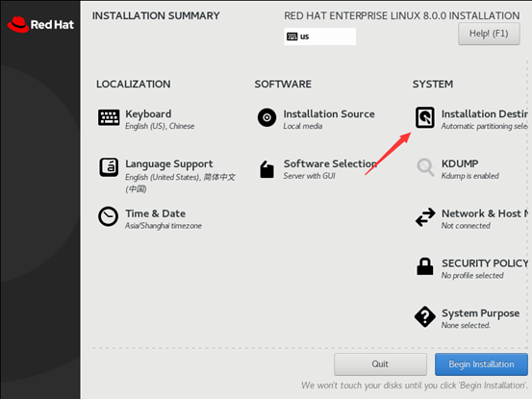Click the 'Automatic partitioning' status text
The image size is (532, 399).
point(485,126)
